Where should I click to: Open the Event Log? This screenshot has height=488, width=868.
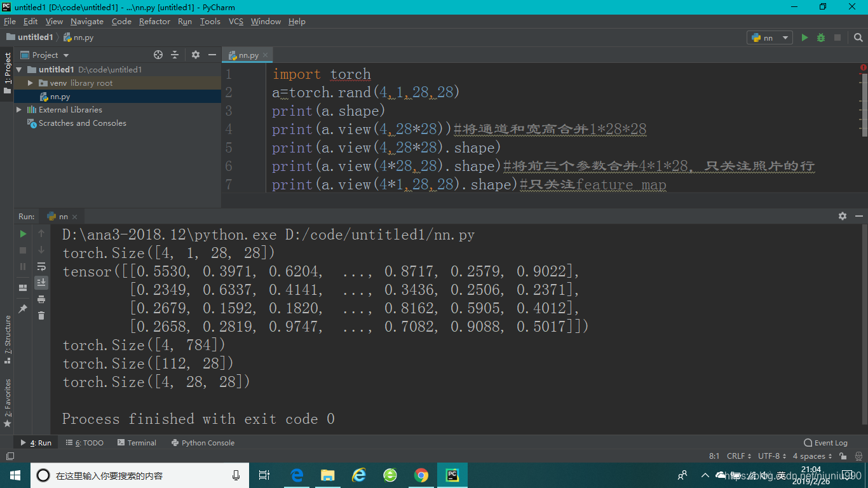(x=826, y=443)
